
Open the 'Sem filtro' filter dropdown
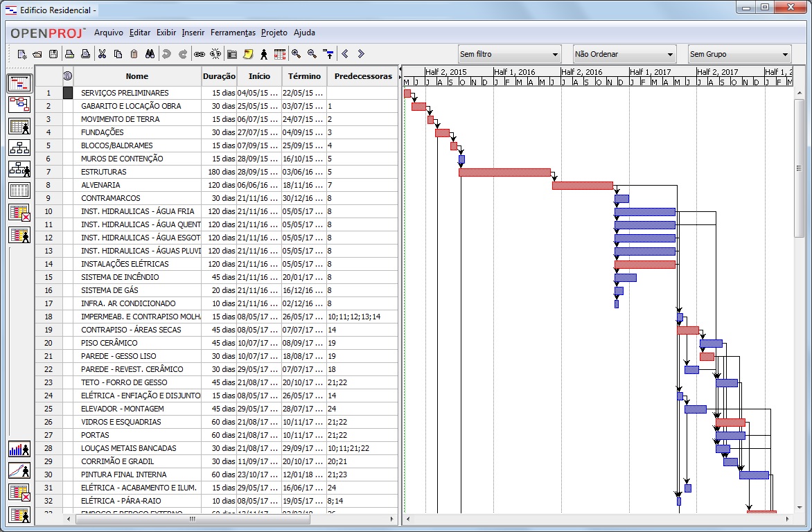tap(509, 54)
